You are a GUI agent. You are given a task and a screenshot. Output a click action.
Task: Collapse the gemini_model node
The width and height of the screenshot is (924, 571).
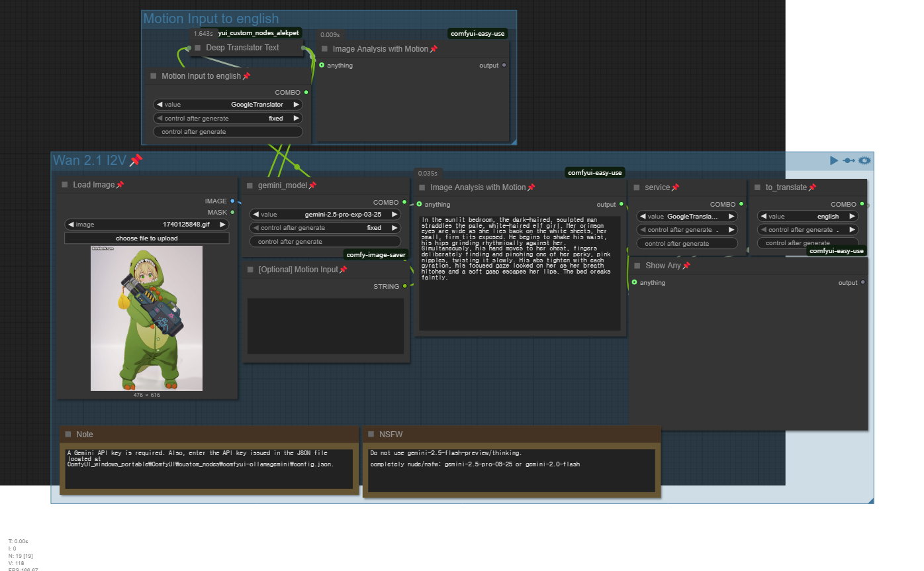click(250, 185)
